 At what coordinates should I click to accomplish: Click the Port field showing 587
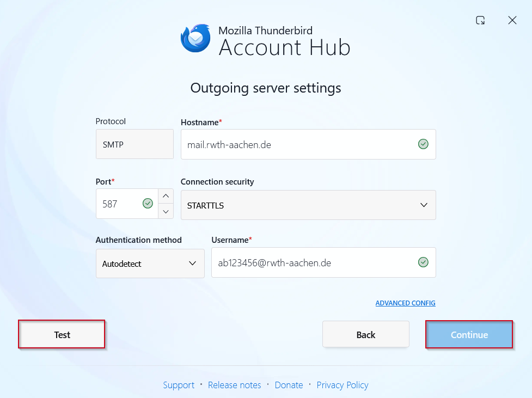pyautogui.click(x=127, y=204)
